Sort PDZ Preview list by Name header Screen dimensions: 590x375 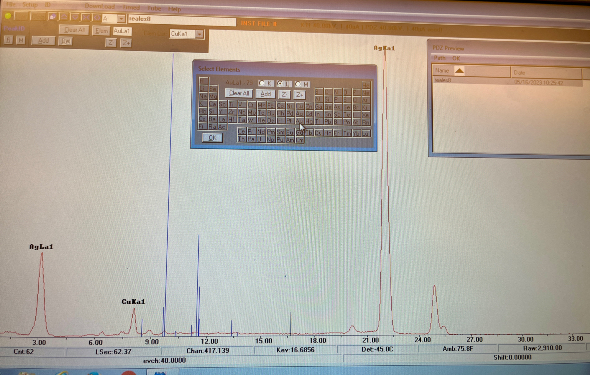pos(471,71)
